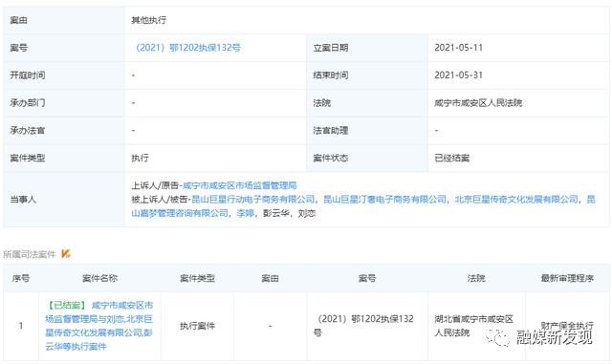Click the 法院 column header in lower table
The image size is (612, 364).
click(x=476, y=278)
